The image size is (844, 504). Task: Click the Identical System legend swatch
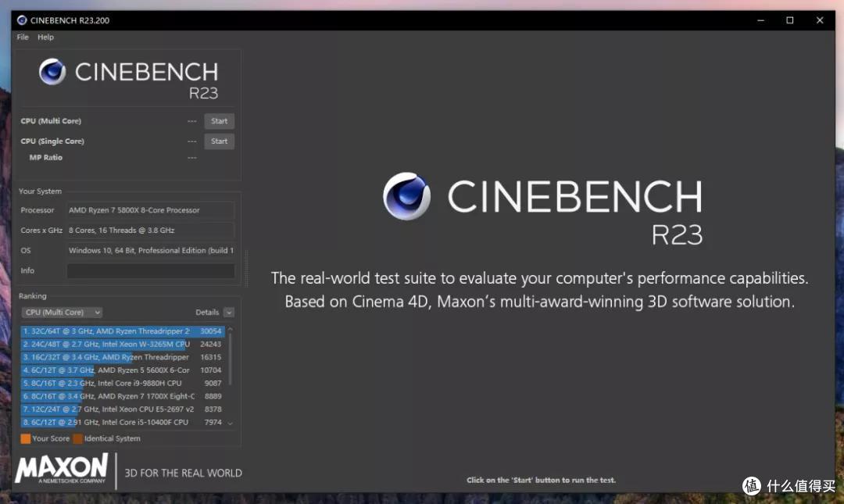(77, 439)
